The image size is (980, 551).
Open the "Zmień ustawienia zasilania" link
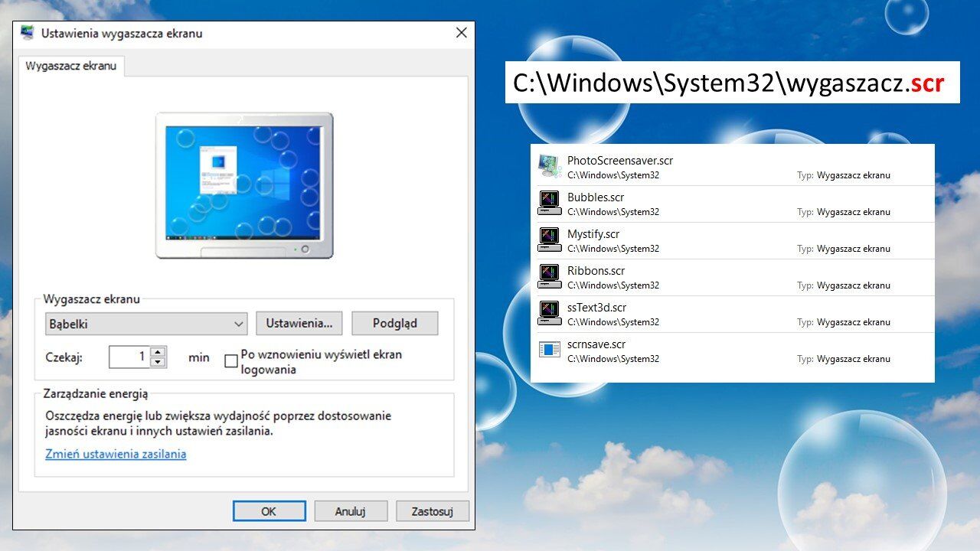coord(116,454)
